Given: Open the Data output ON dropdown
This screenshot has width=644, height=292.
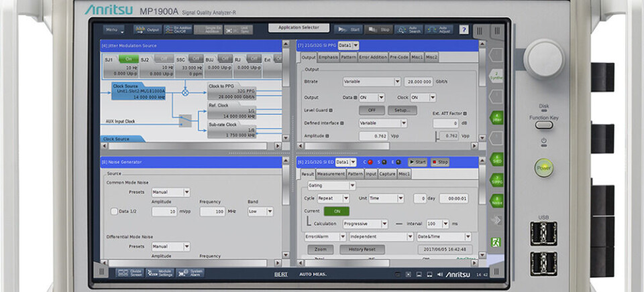Looking at the screenshot, I should pos(372,98).
